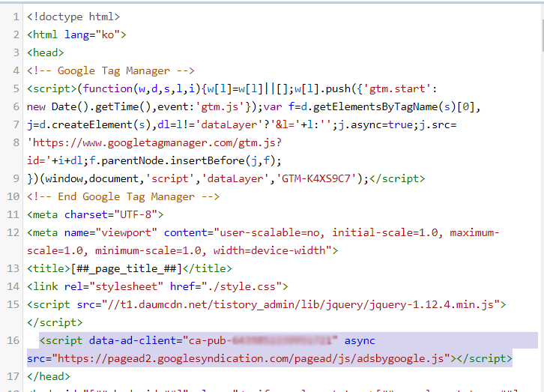Viewport: 544px width, 392px height.
Task: Click line number 5 in the gutter
Action: 16,88
